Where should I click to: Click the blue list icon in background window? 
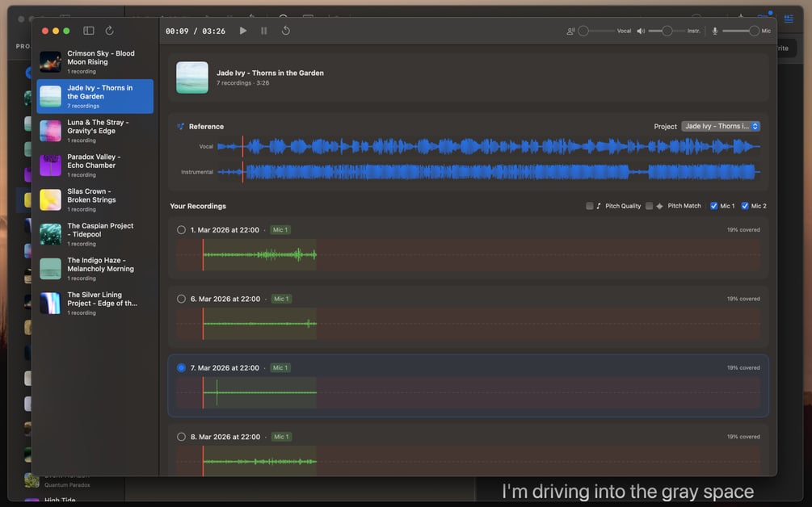[x=789, y=19]
